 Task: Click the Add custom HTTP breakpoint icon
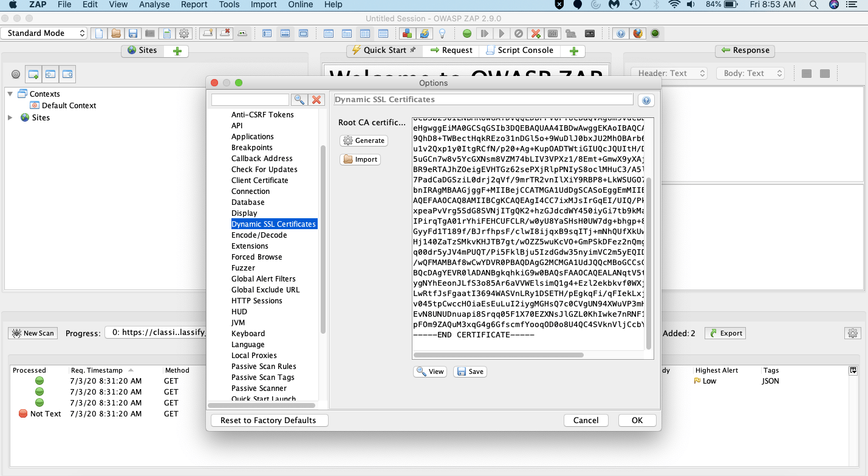pyautogui.click(x=536, y=33)
